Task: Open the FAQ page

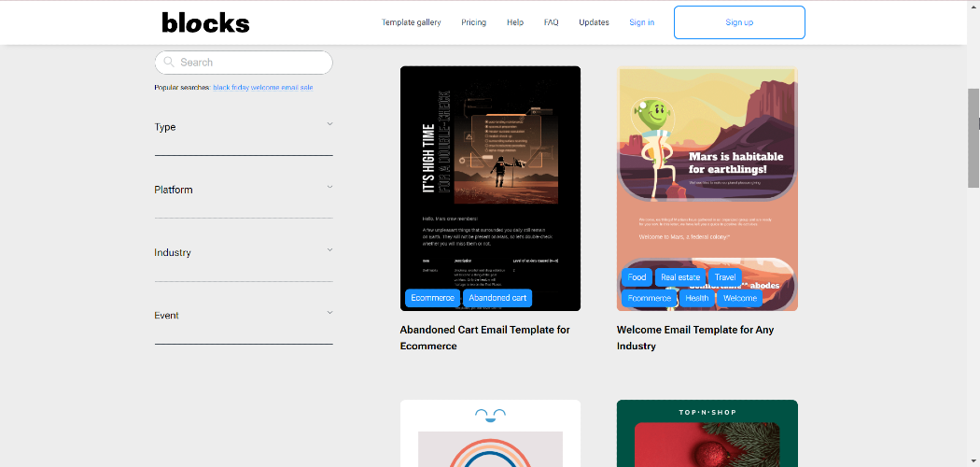Action: [552, 22]
